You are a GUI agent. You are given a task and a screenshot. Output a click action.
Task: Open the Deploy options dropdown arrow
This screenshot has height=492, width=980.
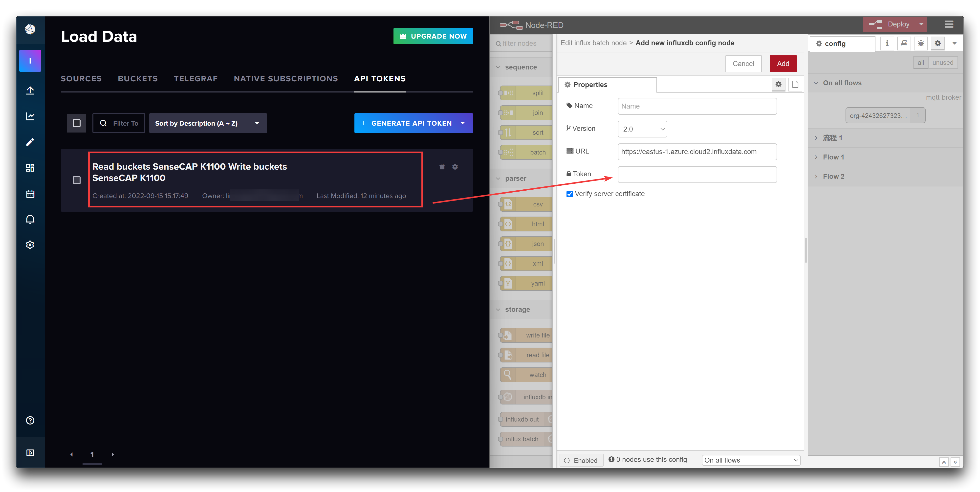pos(921,24)
